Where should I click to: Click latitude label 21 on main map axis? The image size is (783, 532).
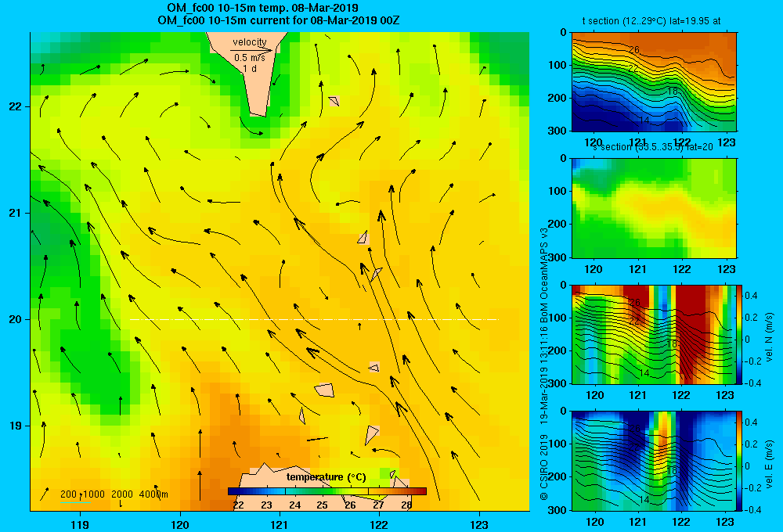coord(16,213)
